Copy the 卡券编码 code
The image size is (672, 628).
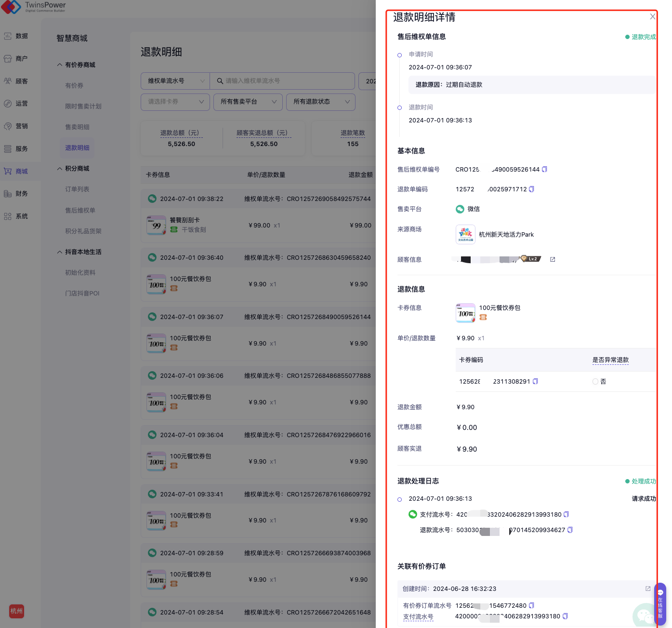click(535, 382)
